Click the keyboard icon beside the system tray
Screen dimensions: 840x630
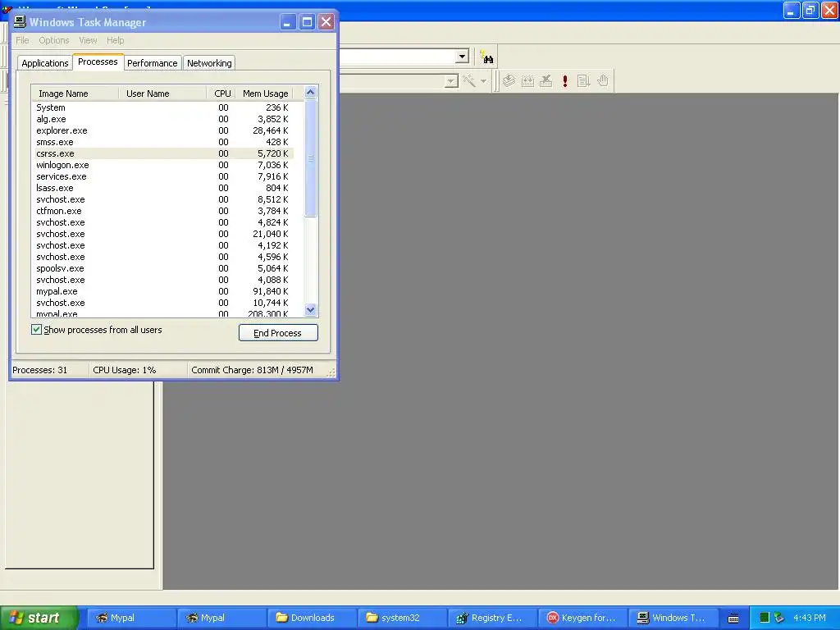pyautogui.click(x=733, y=619)
